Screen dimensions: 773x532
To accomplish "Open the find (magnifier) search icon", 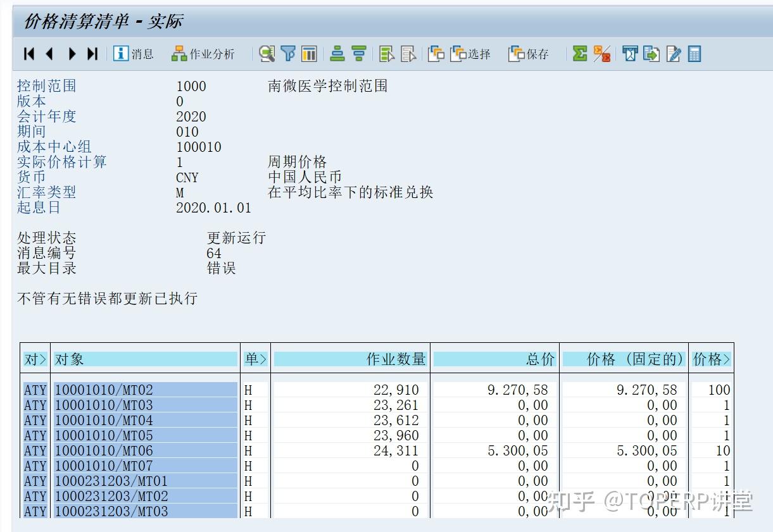I will pyautogui.click(x=267, y=54).
